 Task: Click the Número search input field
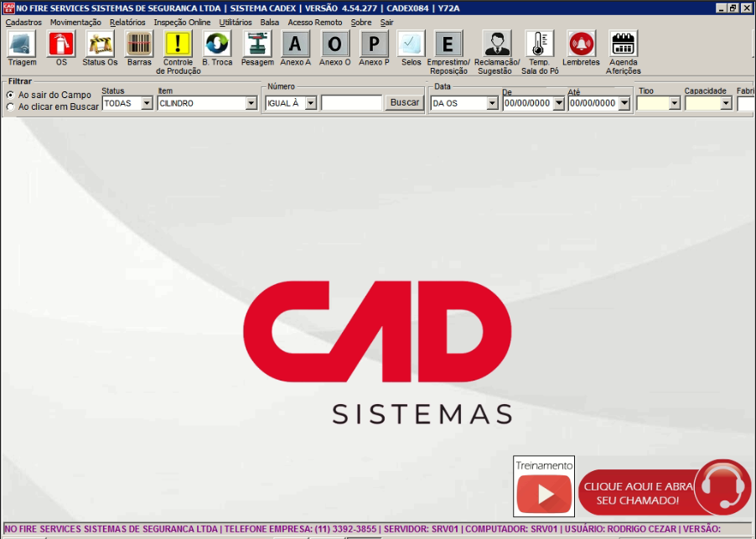[x=351, y=103]
